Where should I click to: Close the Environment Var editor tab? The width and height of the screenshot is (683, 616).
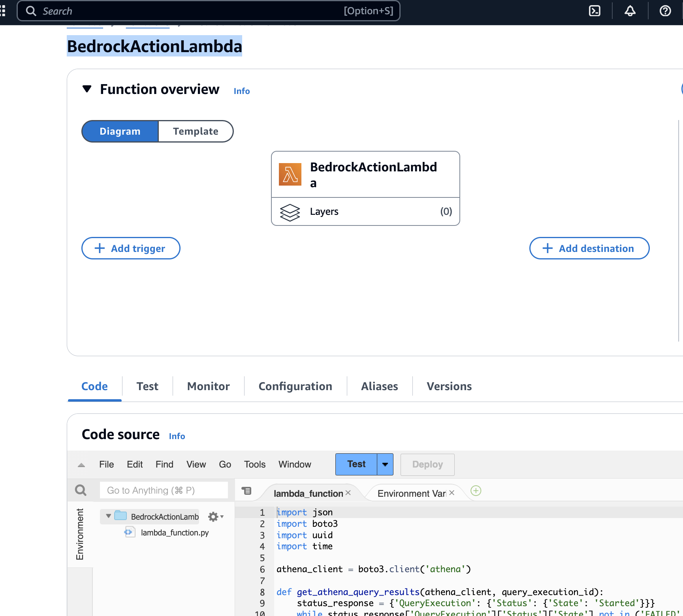(452, 493)
